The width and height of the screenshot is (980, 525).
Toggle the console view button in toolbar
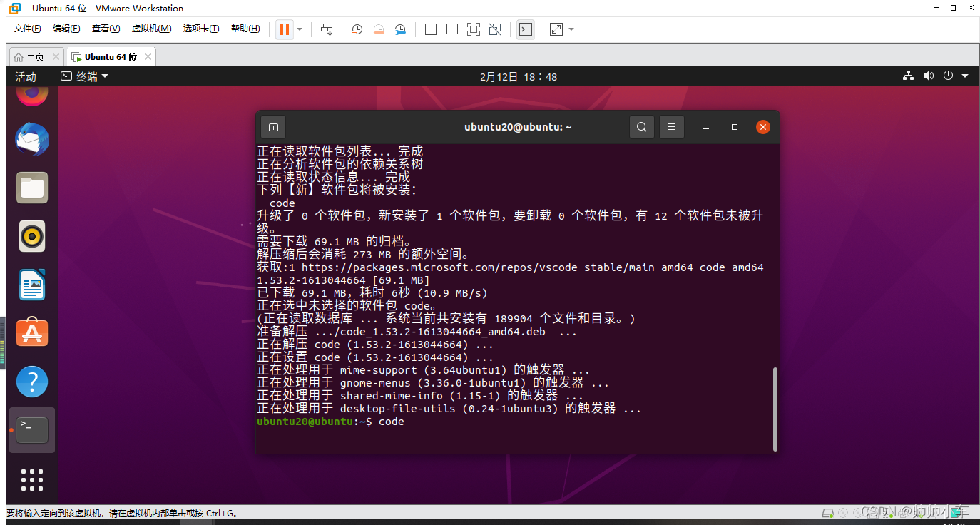tap(526, 29)
